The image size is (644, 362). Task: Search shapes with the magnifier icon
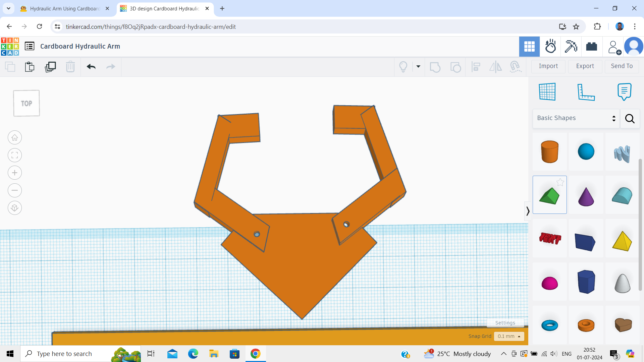[x=630, y=119]
